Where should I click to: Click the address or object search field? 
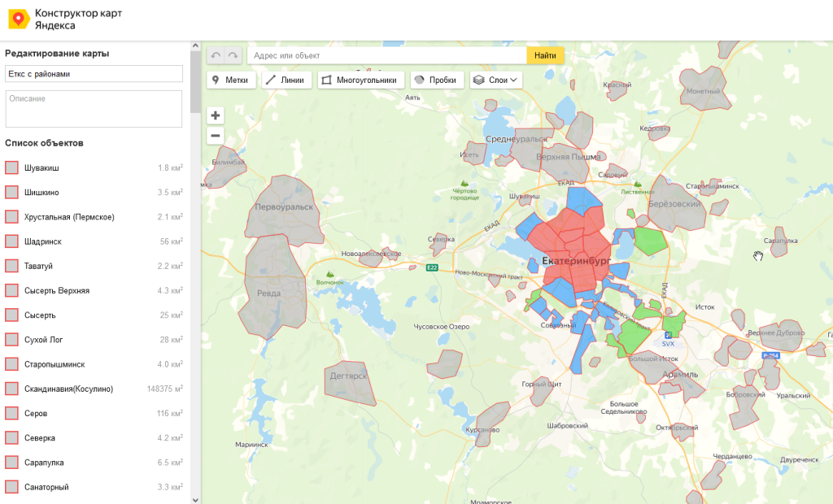tap(386, 55)
